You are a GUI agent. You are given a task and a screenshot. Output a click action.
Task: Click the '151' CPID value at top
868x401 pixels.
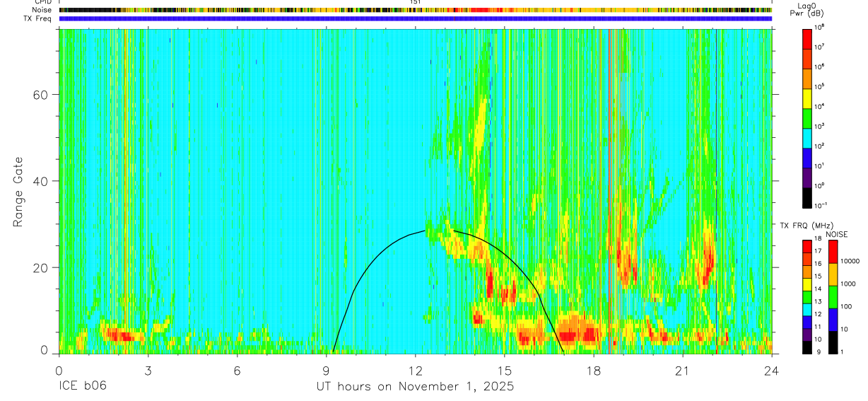coord(416,3)
